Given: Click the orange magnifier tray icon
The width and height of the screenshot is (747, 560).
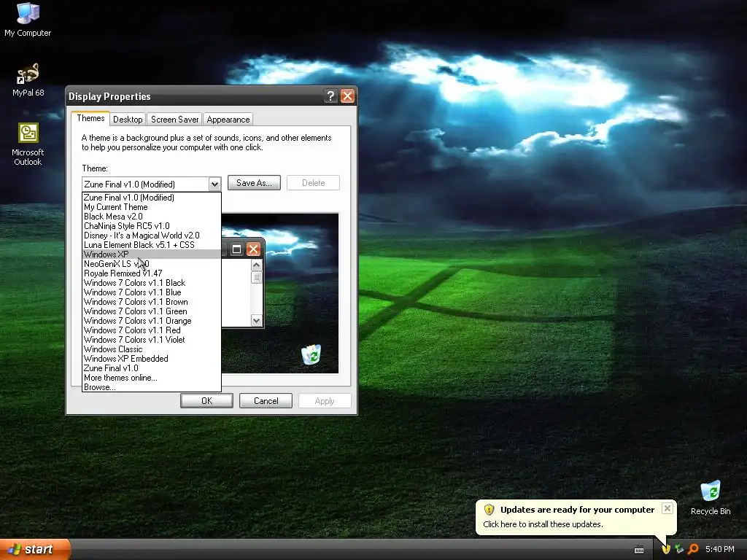Looking at the screenshot, I should (x=693, y=549).
